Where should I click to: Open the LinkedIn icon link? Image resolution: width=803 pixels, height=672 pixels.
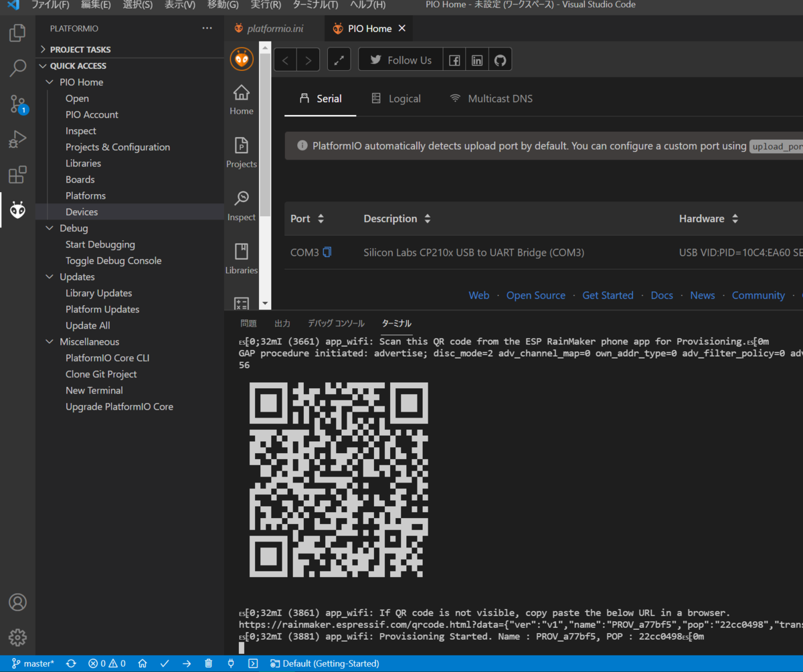pos(477,60)
